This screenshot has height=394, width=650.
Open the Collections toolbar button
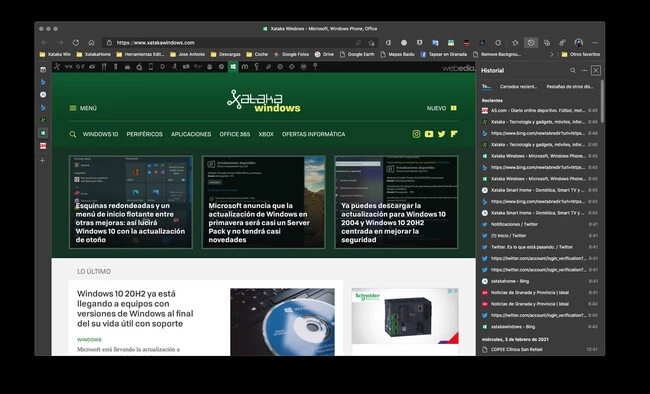point(547,43)
